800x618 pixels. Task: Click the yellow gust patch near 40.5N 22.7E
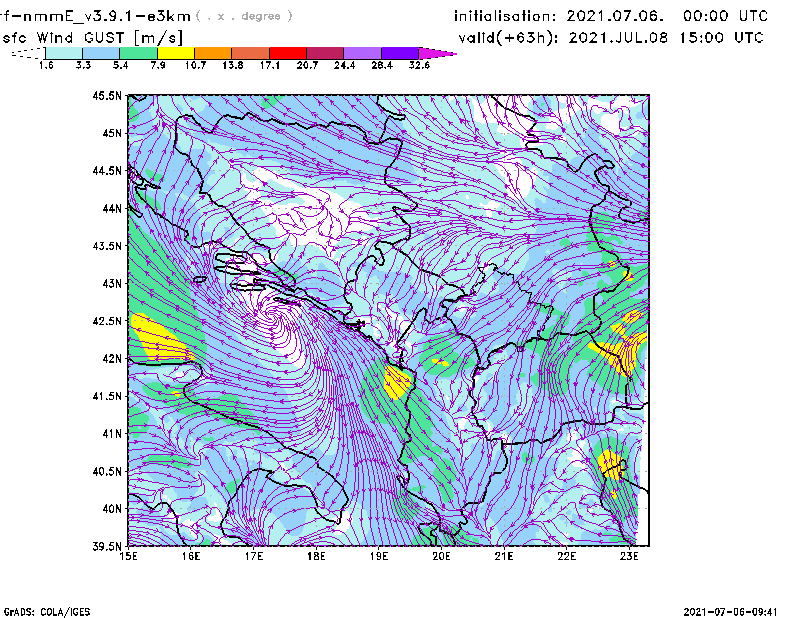[x=610, y=463]
